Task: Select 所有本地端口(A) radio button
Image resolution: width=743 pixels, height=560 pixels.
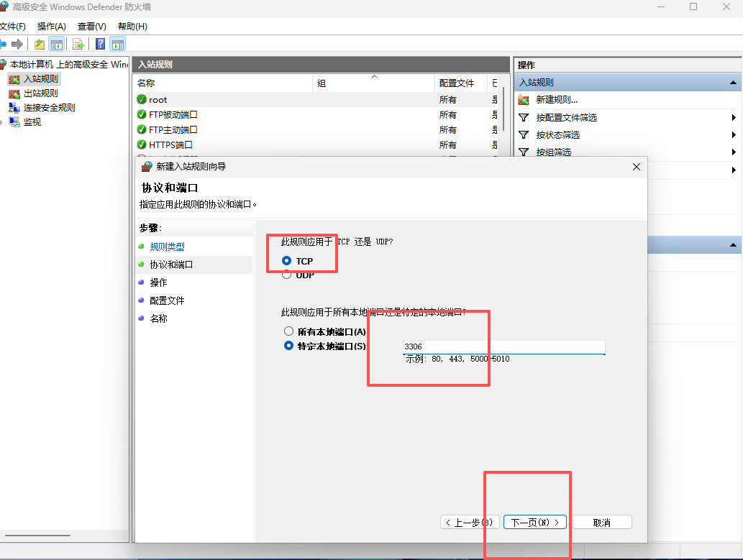Action: (x=288, y=331)
